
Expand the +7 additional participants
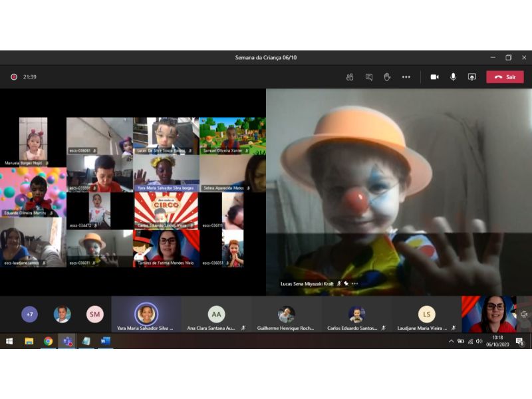tap(29, 314)
